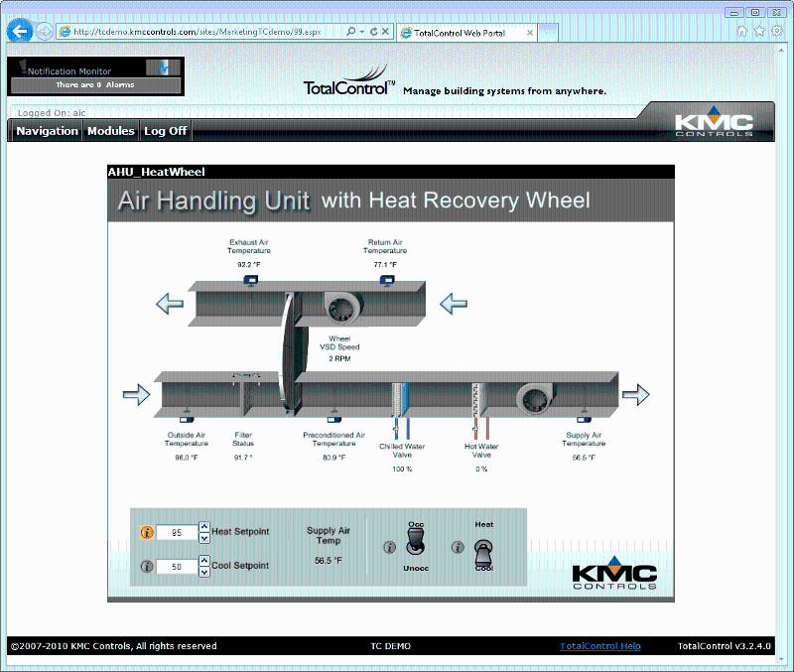Click the Exhaust Air Temperature sensor icon
Screen dimensions: 794x672
pyautogui.click(x=251, y=280)
